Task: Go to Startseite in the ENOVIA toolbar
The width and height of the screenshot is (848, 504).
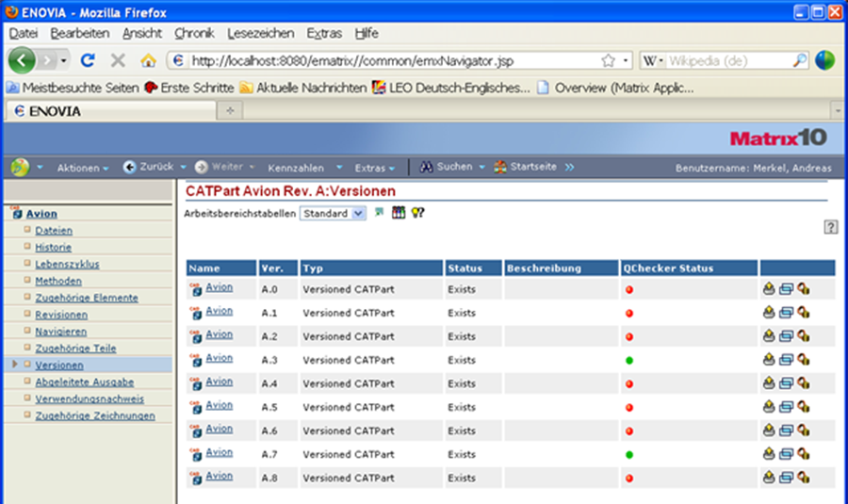Action: tap(525, 167)
